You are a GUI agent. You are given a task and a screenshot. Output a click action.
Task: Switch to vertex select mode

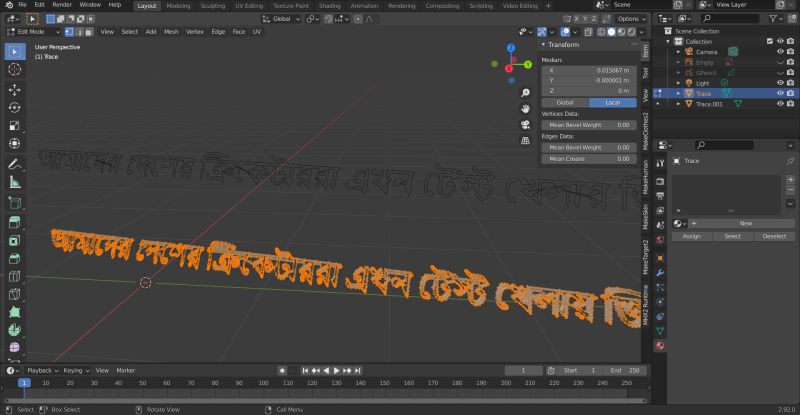(x=69, y=32)
